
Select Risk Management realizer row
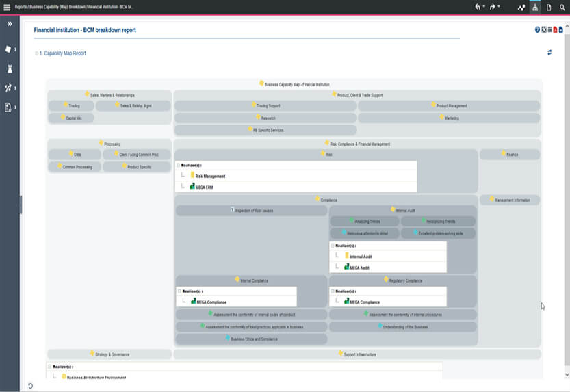296,176
